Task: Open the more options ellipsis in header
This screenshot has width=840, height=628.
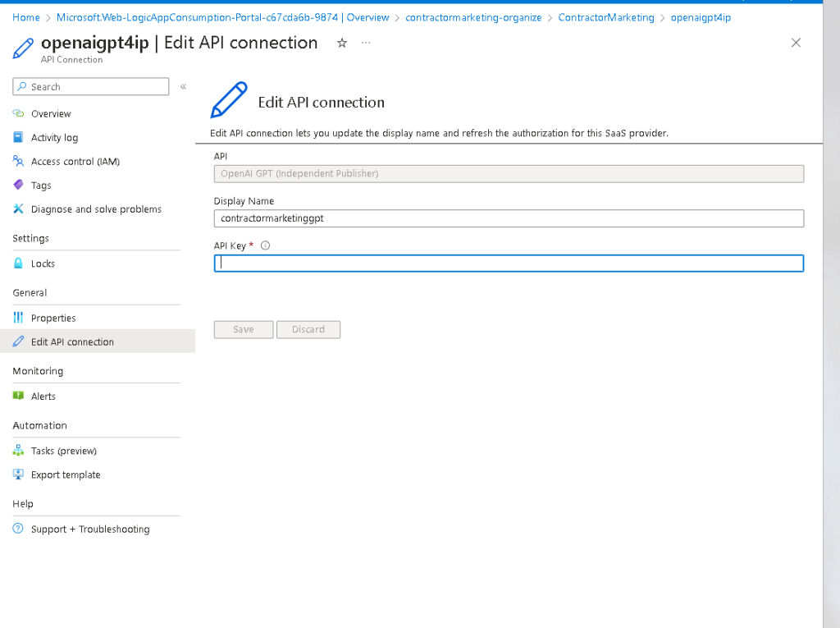Action: [366, 43]
